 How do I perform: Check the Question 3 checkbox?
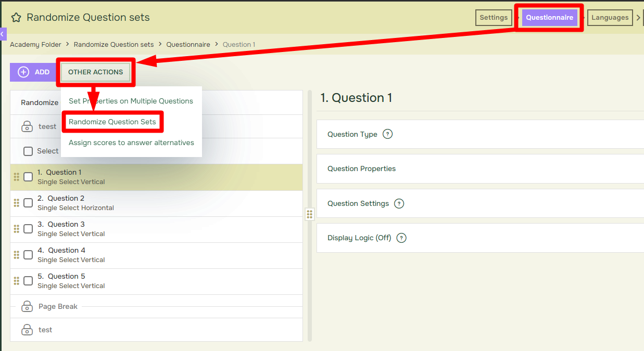[x=28, y=229]
